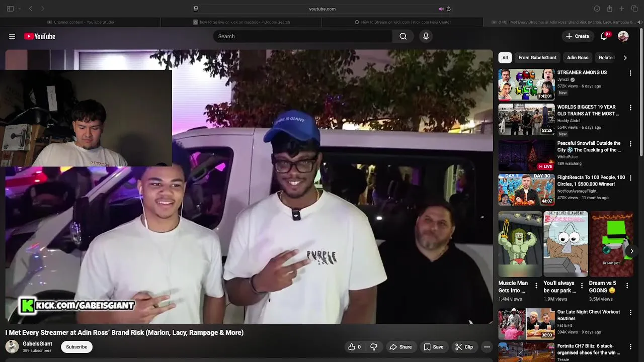644x362 pixels.
Task: Open options for Dream vs 5 GOONS
Action: click(x=627, y=286)
